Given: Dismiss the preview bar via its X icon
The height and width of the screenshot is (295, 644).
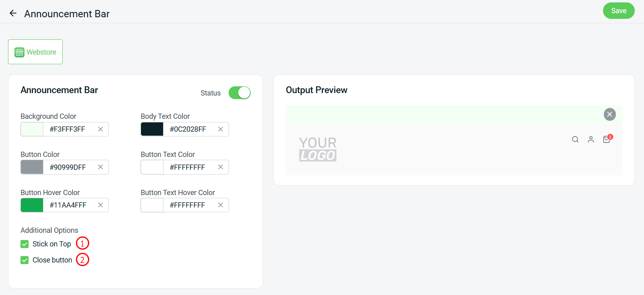Looking at the screenshot, I should 609,114.
